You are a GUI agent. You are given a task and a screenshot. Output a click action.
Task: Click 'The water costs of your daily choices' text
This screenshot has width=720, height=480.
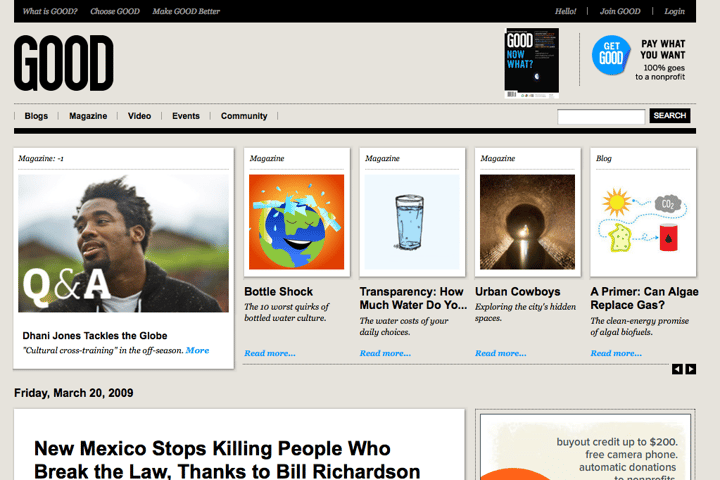404,326
